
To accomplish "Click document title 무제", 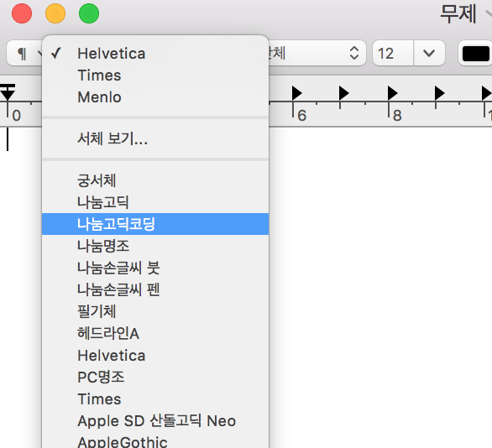I will (x=458, y=13).
